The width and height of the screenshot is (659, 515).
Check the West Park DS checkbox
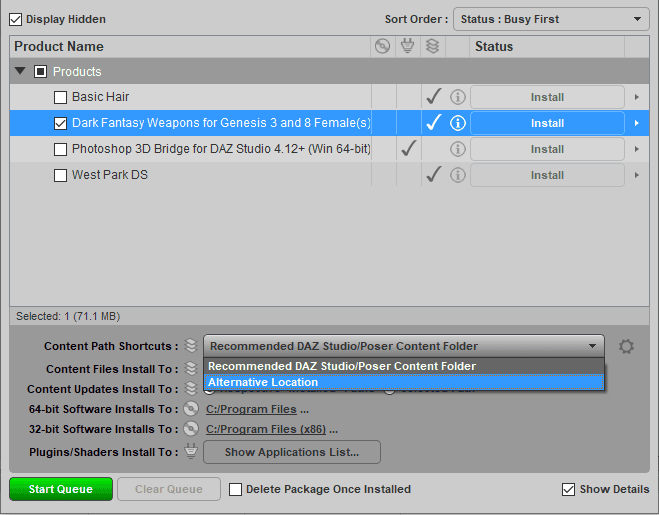[61, 176]
